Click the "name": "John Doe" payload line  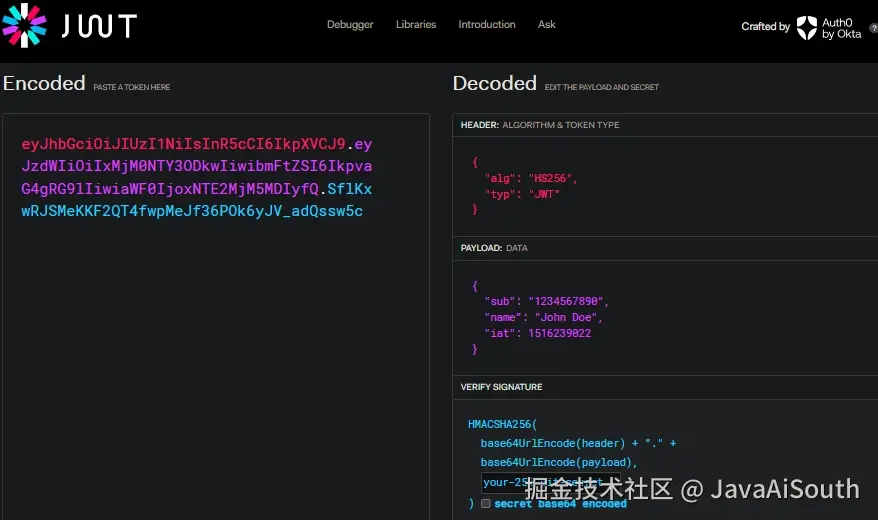[x=543, y=317]
